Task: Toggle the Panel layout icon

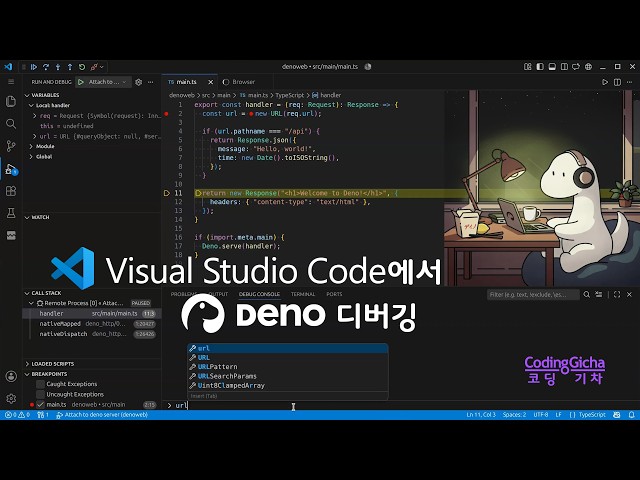Action: [552, 67]
